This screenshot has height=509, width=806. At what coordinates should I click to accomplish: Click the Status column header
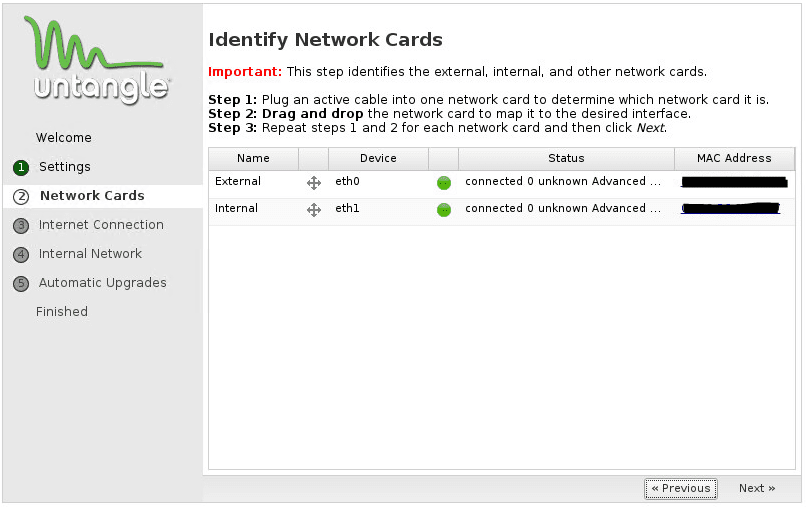click(566, 158)
